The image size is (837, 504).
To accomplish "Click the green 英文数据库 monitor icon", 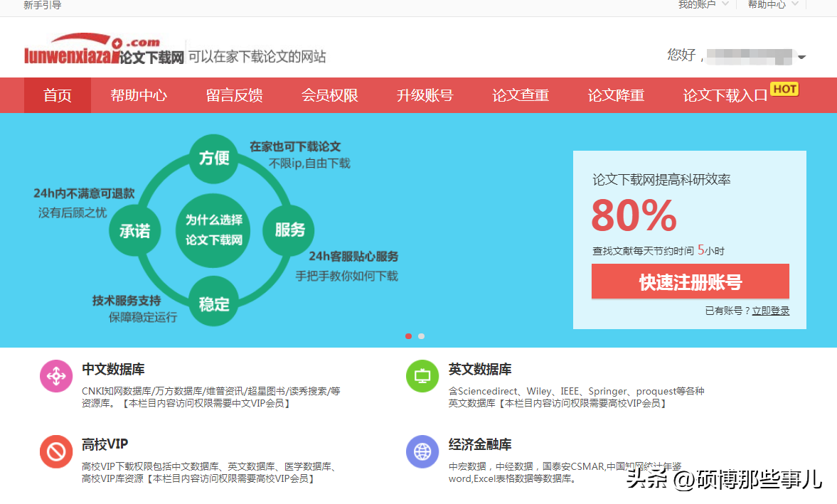I will [422, 377].
